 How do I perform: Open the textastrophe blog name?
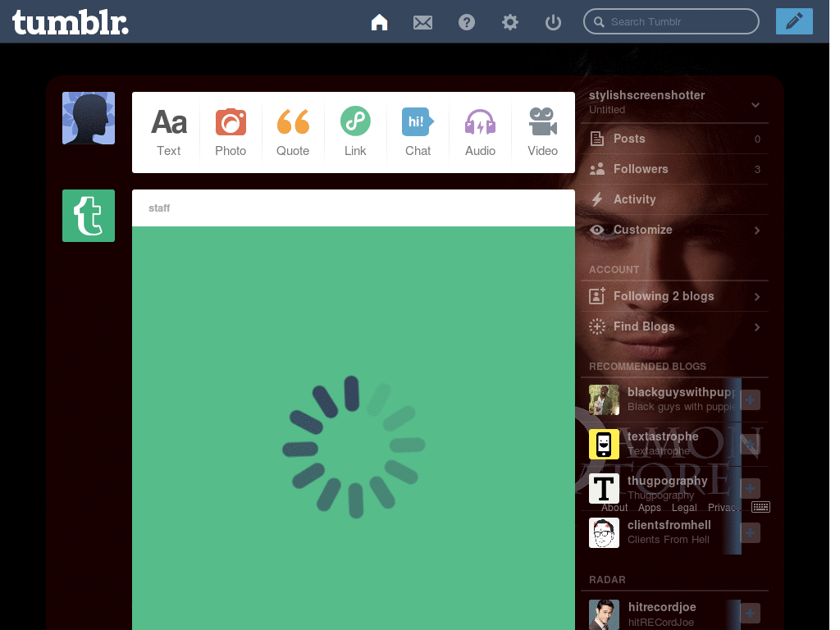pyautogui.click(x=663, y=436)
